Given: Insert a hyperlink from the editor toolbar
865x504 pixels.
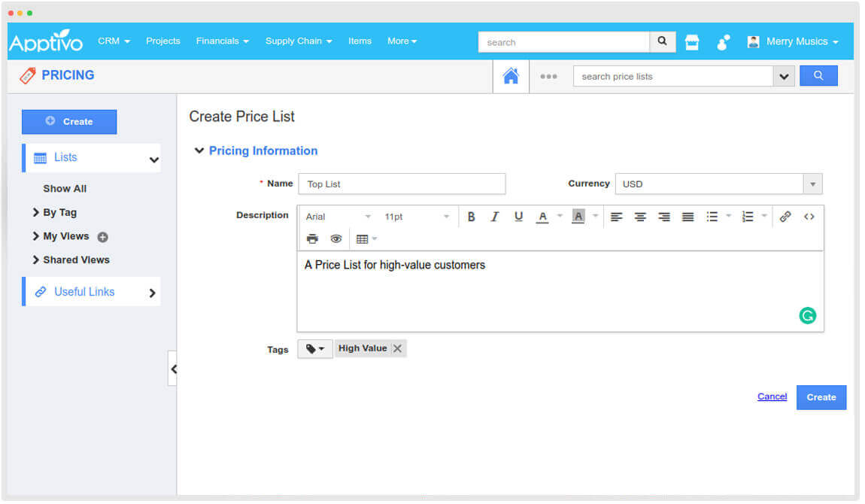Looking at the screenshot, I should 785,217.
